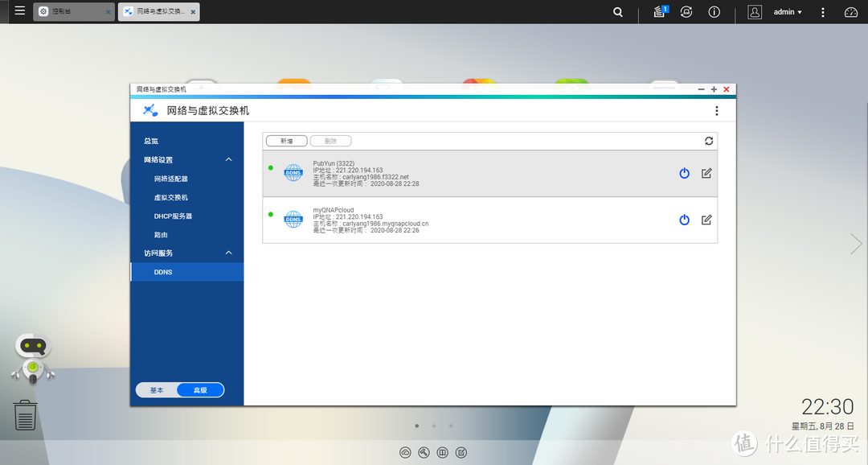Edit the myQNAPcloud DDNS entry

point(706,220)
